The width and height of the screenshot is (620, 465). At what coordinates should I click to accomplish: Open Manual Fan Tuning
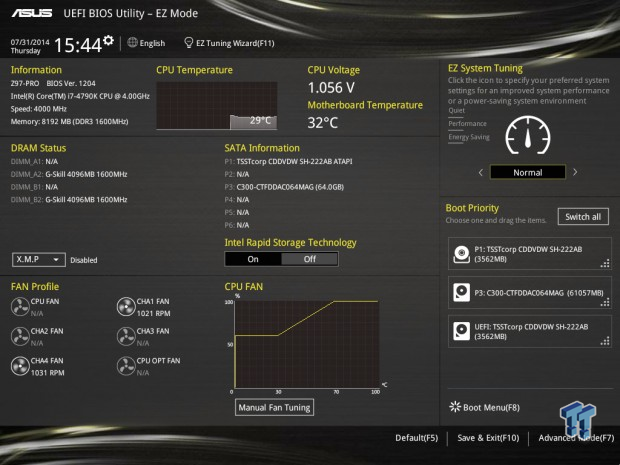tap(274, 407)
